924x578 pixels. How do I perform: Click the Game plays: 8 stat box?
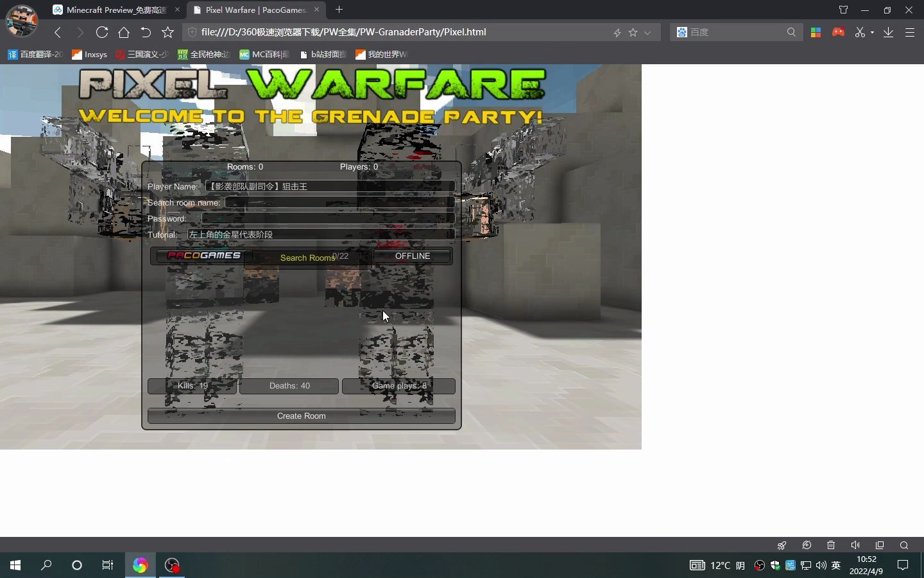(399, 386)
